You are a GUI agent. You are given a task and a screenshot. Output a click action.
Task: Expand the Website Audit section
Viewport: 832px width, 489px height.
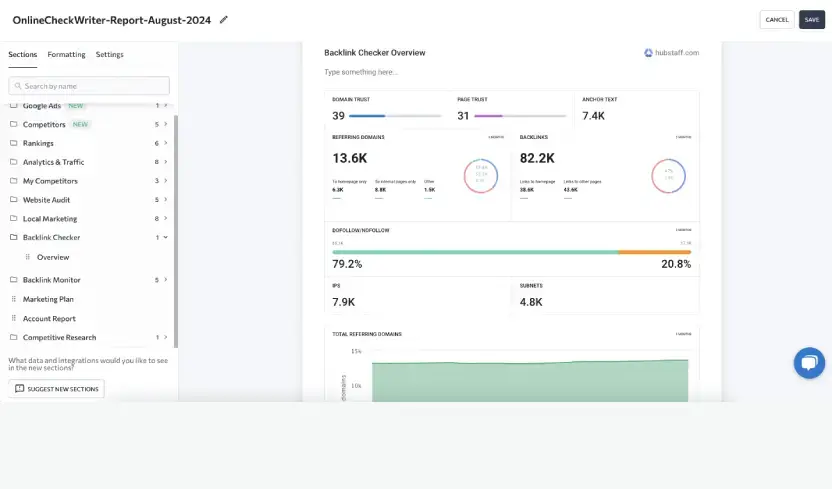166,199
